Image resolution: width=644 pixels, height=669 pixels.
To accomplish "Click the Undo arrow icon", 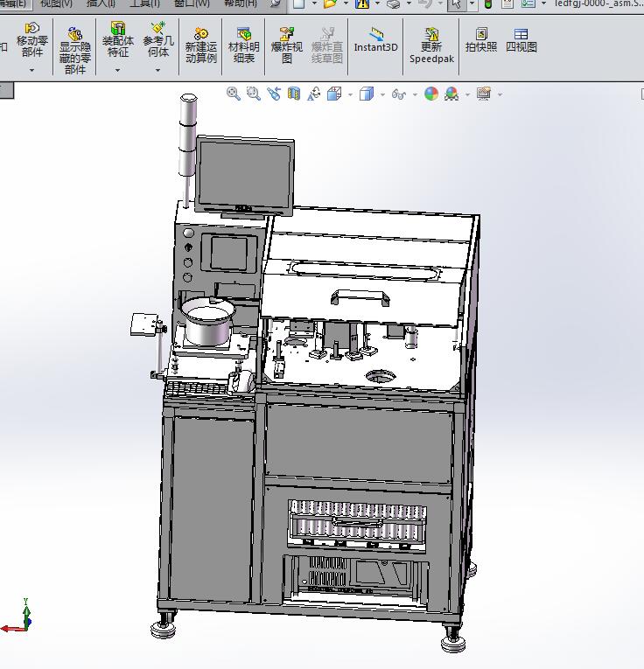I will (x=425, y=3).
